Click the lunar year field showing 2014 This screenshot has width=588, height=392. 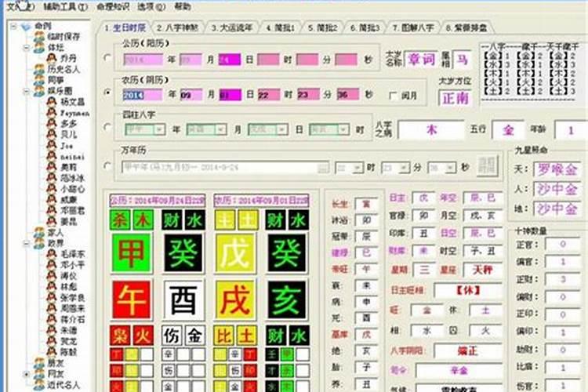point(143,95)
